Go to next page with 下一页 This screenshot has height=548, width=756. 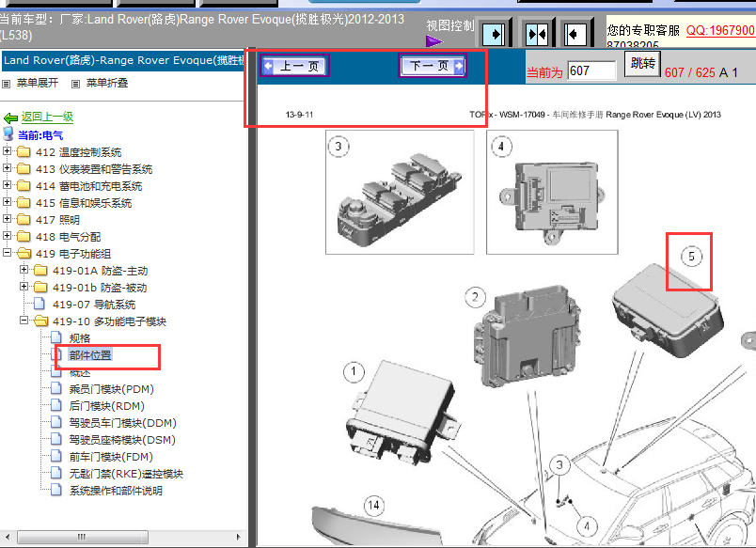coord(433,66)
